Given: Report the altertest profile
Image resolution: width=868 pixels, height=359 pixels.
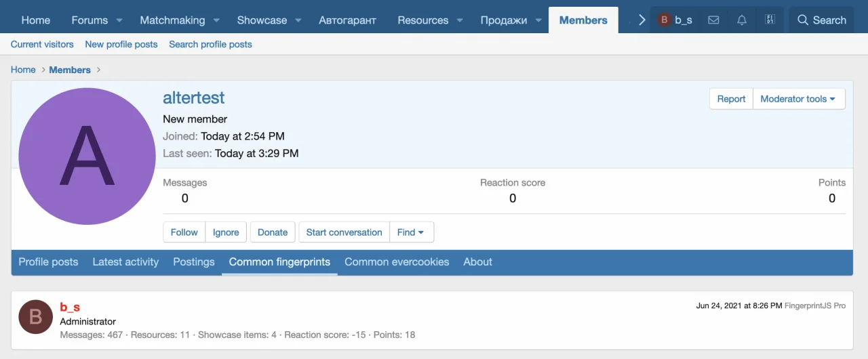Looking at the screenshot, I should (x=731, y=99).
